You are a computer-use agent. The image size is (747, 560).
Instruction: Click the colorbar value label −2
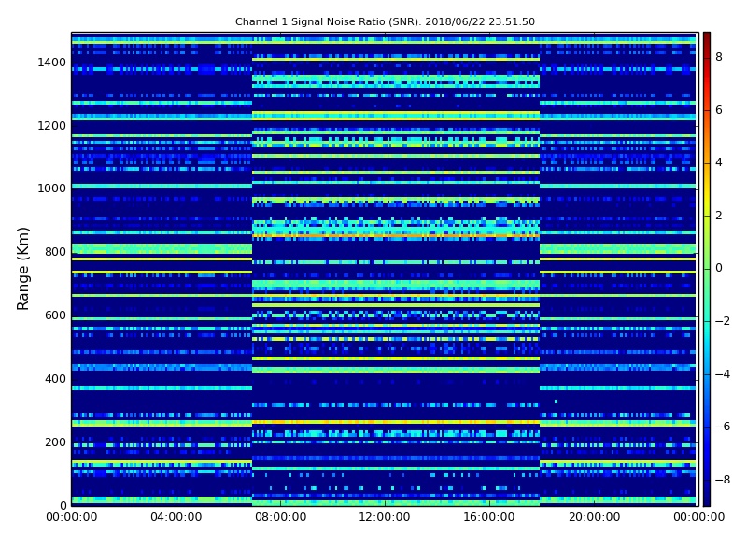pos(723,321)
